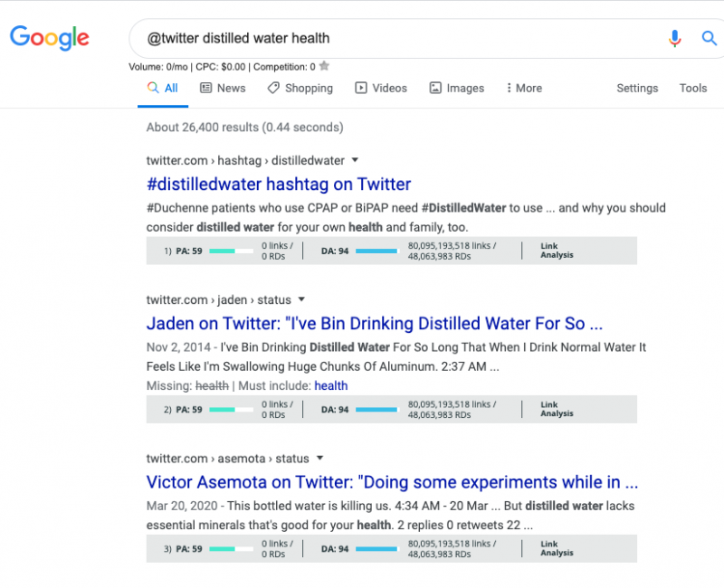
Task: Open search Settings
Action: coord(637,88)
